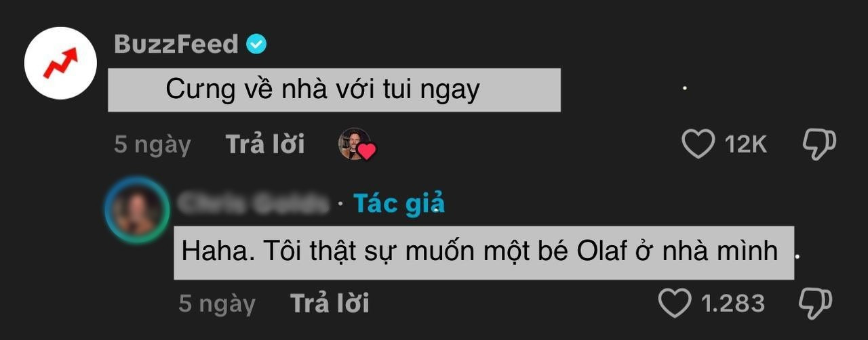
Task: Select the comment text 'Cưng về nhà với tui ngay'
Action: click(x=323, y=89)
